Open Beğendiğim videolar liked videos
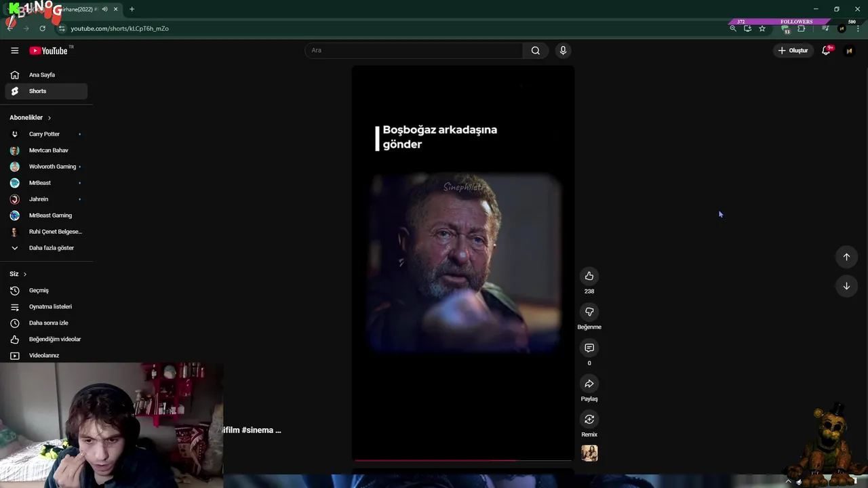Viewport: 868px width, 488px height. tap(46, 339)
